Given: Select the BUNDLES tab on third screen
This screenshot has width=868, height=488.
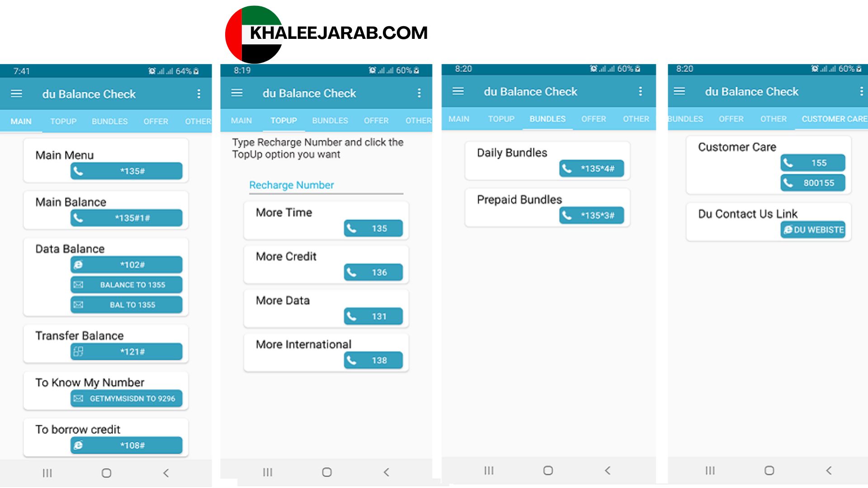Looking at the screenshot, I should [547, 118].
